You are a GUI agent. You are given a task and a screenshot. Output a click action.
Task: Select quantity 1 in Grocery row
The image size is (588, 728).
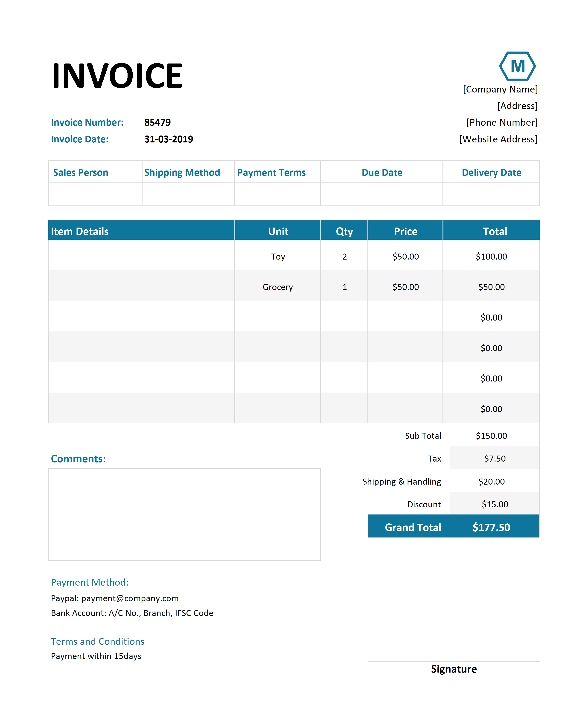pos(344,286)
